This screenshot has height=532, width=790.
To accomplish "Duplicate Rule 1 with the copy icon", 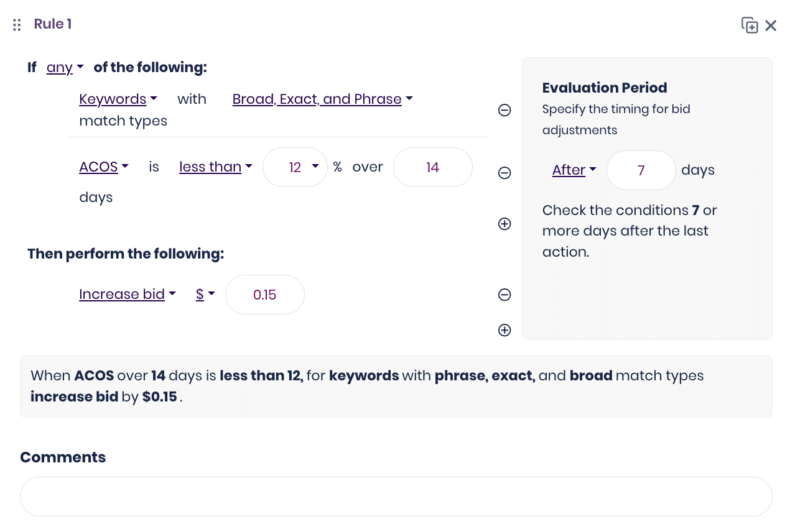I will (750, 25).
